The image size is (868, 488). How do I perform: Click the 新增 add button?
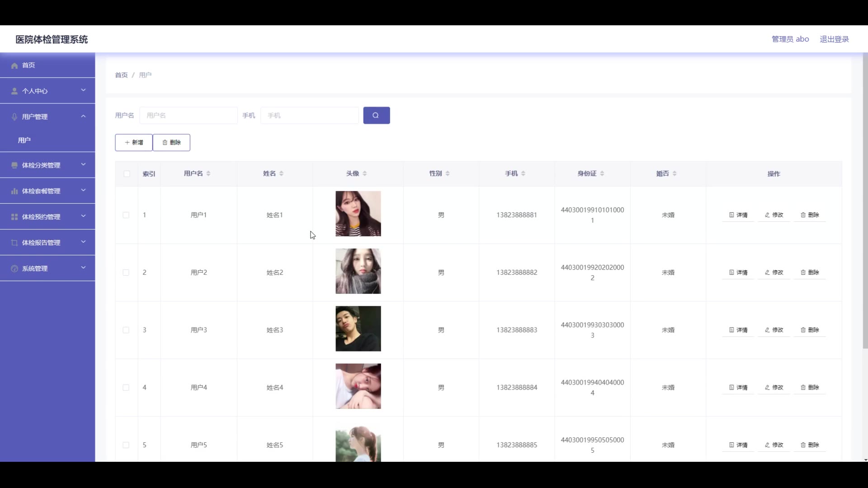coord(134,142)
